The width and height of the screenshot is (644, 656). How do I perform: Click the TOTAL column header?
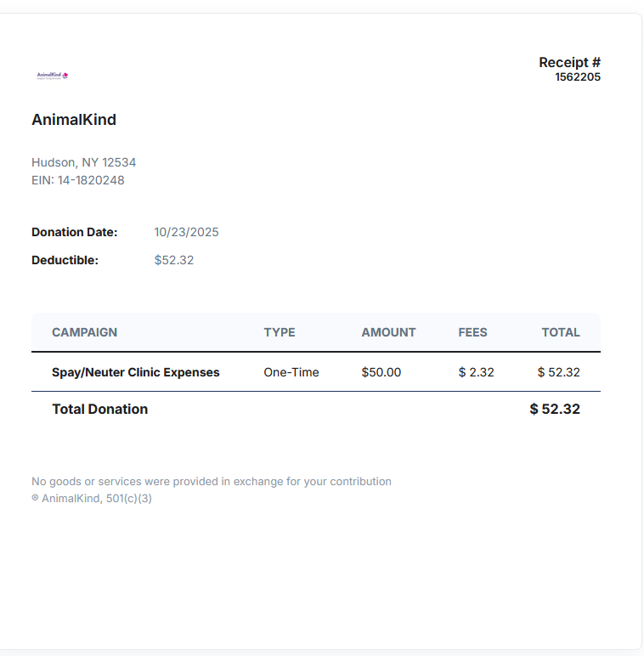561,332
